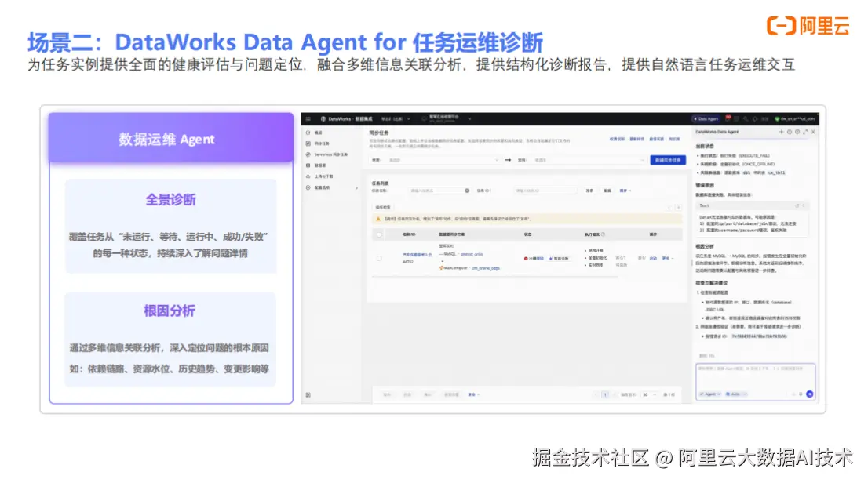Screen dimensions: 868x483
Task: Click the first help link above source selector
Action: (x=617, y=140)
